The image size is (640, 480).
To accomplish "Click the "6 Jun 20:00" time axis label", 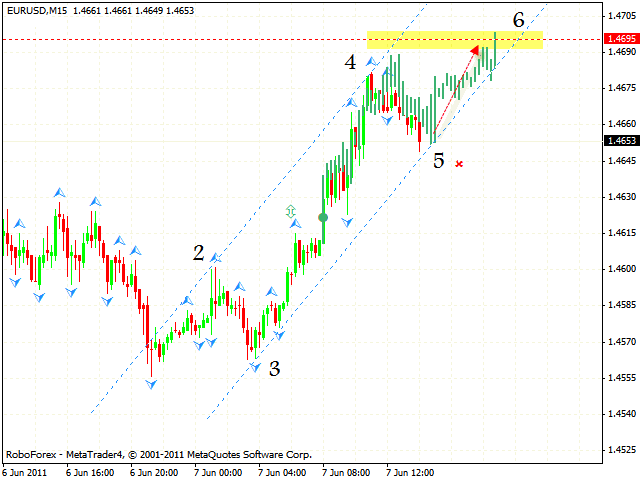I will click(x=153, y=470).
